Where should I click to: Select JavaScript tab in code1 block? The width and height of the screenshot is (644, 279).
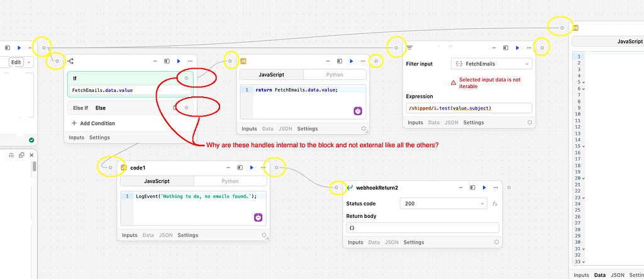coord(157,181)
